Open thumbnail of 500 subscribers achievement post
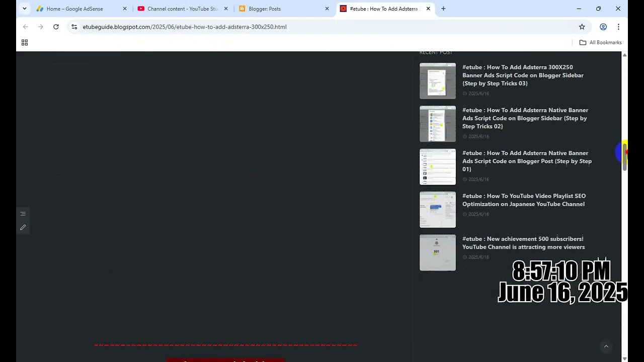644x362 pixels. pyautogui.click(x=438, y=252)
